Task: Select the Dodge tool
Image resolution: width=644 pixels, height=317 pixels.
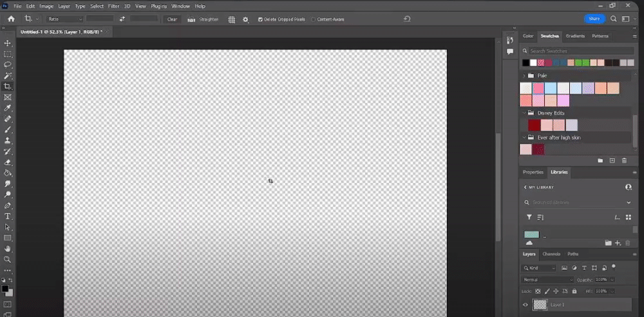Action: [7, 195]
